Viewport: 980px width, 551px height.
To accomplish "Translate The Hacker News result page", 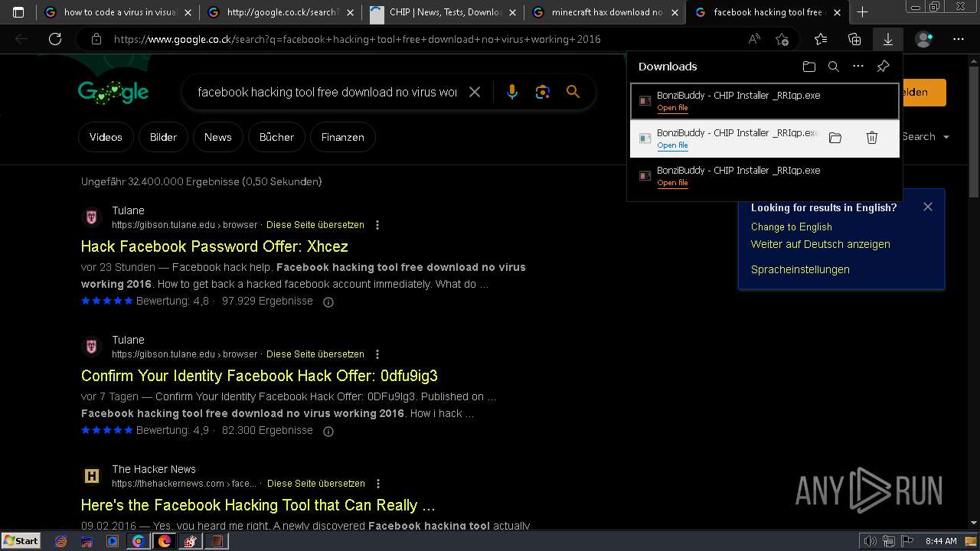I will coord(316,484).
